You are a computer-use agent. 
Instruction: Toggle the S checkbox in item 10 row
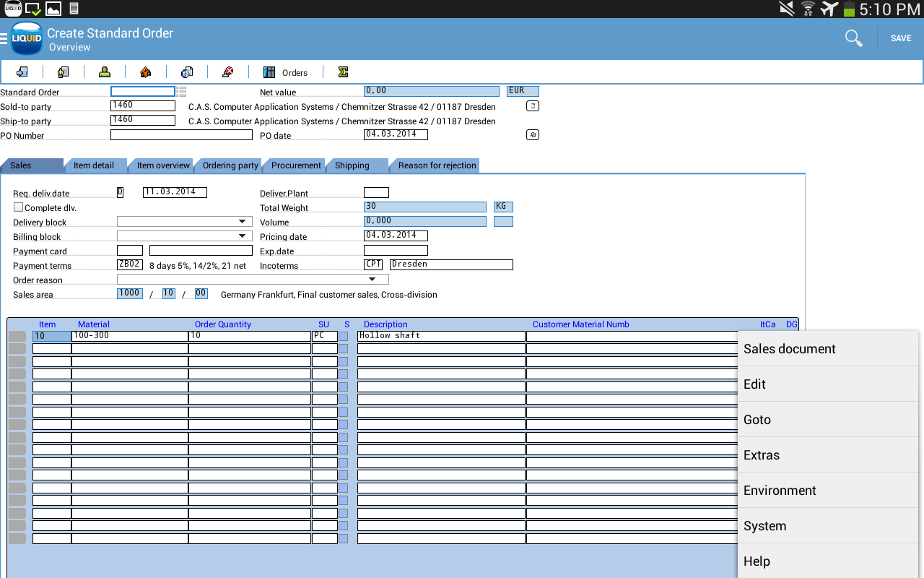tap(343, 337)
